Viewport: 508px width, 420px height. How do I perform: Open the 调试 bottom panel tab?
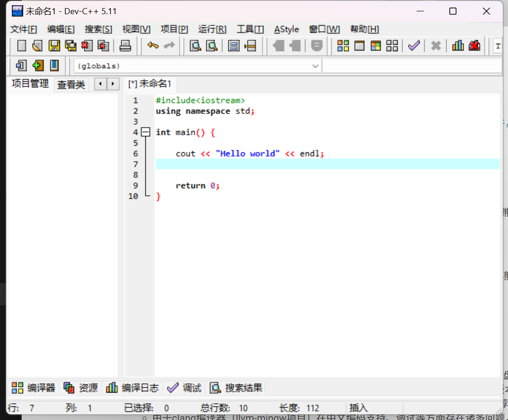[184, 387]
